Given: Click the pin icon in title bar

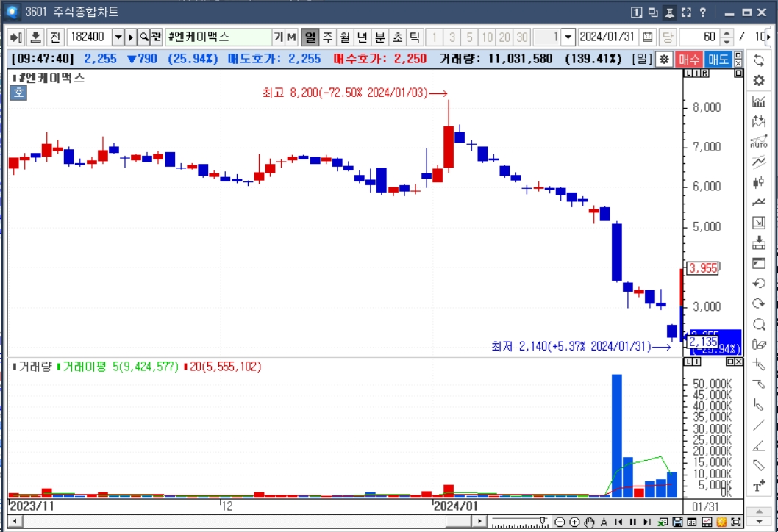Looking at the screenshot, I should click(x=669, y=12).
